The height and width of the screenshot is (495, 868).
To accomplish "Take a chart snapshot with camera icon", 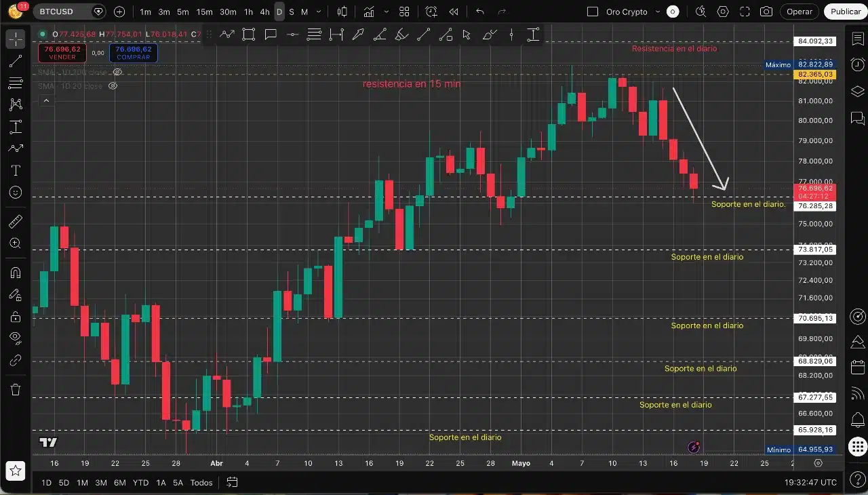I will click(x=766, y=12).
